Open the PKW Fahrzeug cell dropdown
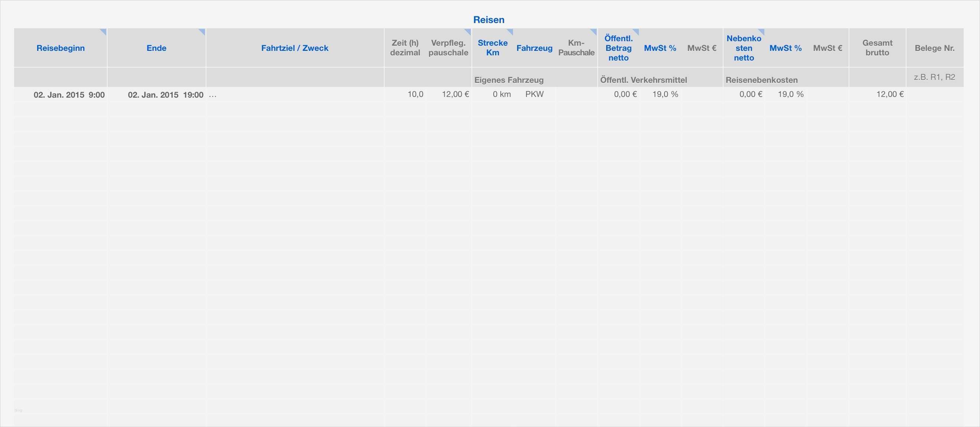This screenshot has height=427, width=980. pos(534,94)
